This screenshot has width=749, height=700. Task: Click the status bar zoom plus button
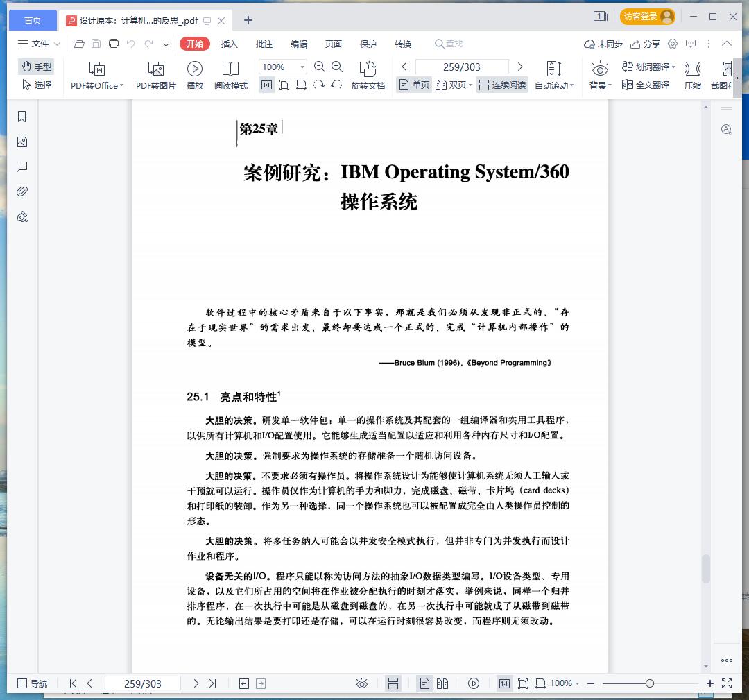(x=710, y=683)
